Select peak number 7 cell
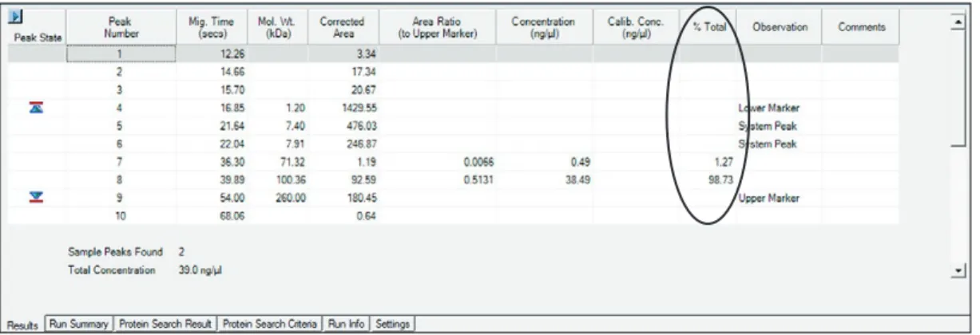 pos(121,162)
